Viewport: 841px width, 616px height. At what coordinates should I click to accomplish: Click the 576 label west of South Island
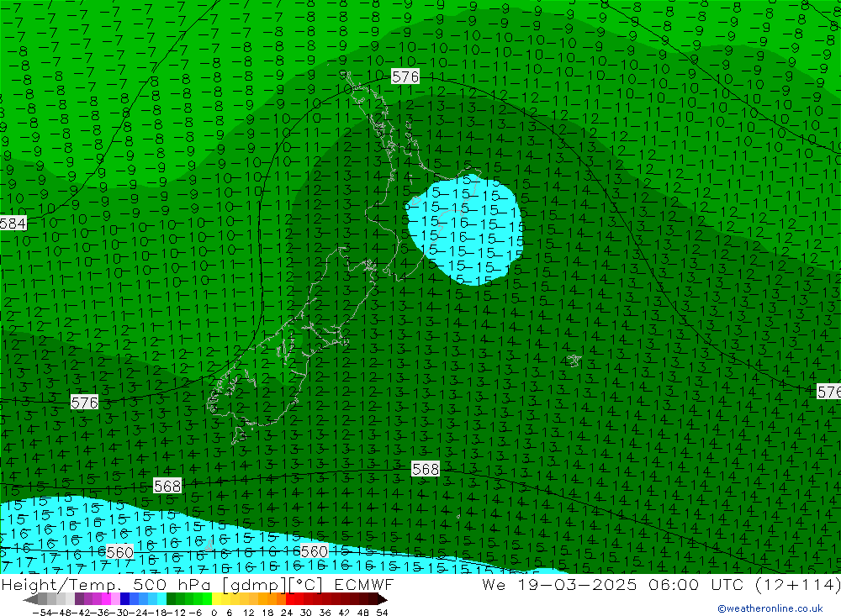[84, 402]
